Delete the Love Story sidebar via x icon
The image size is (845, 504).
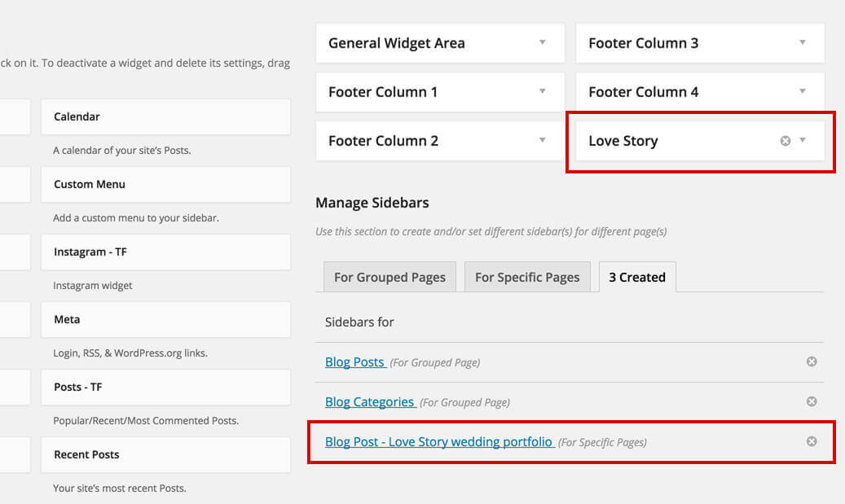click(x=786, y=141)
